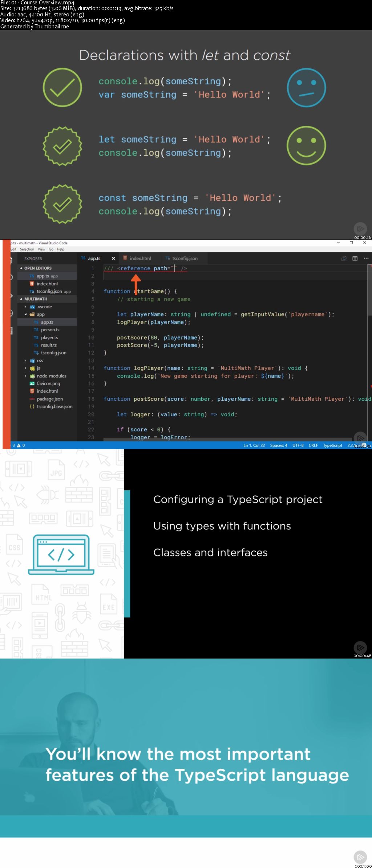Open app.ts inside the app folder
This screenshot has width=372, height=868.
click(x=47, y=322)
